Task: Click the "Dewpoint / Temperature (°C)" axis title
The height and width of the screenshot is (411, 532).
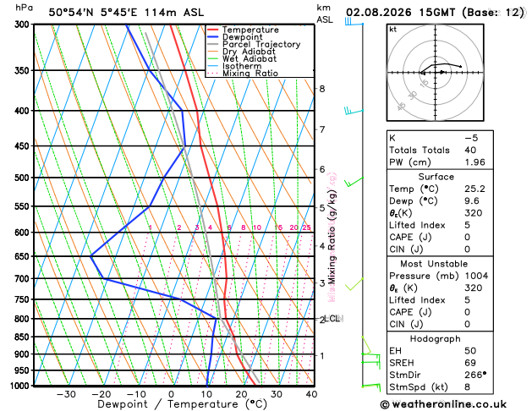Action: (x=182, y=404)
